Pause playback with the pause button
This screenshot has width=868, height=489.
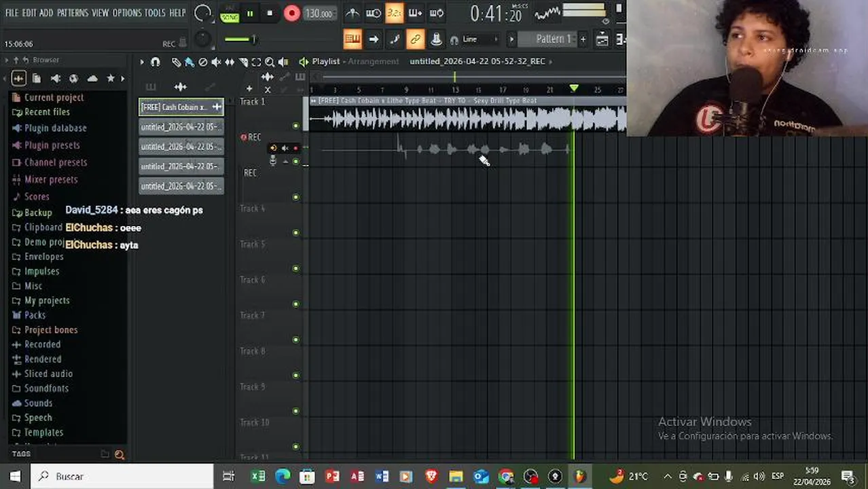point(250,13)
